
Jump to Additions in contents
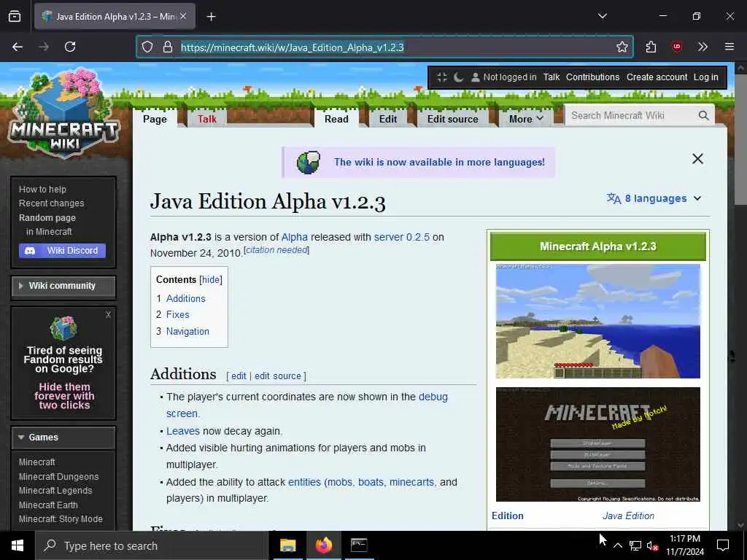(x=186, y=298)
